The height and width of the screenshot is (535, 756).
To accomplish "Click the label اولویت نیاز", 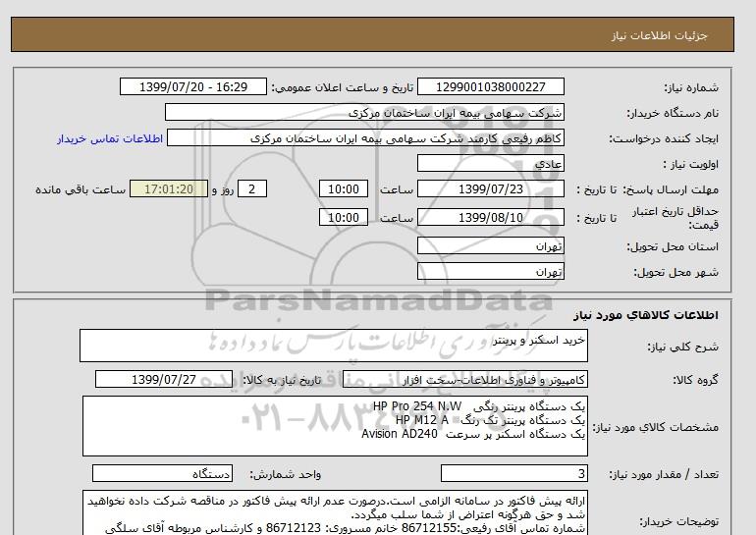I will 690,164.
